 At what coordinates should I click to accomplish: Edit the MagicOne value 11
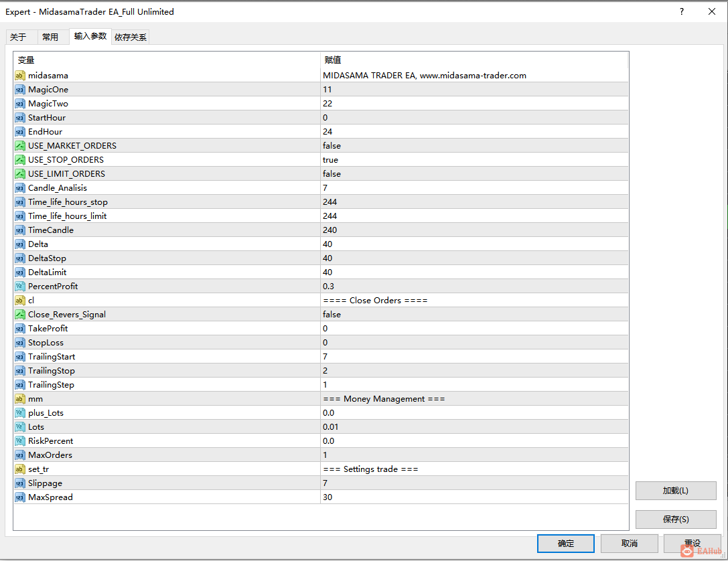327,90
